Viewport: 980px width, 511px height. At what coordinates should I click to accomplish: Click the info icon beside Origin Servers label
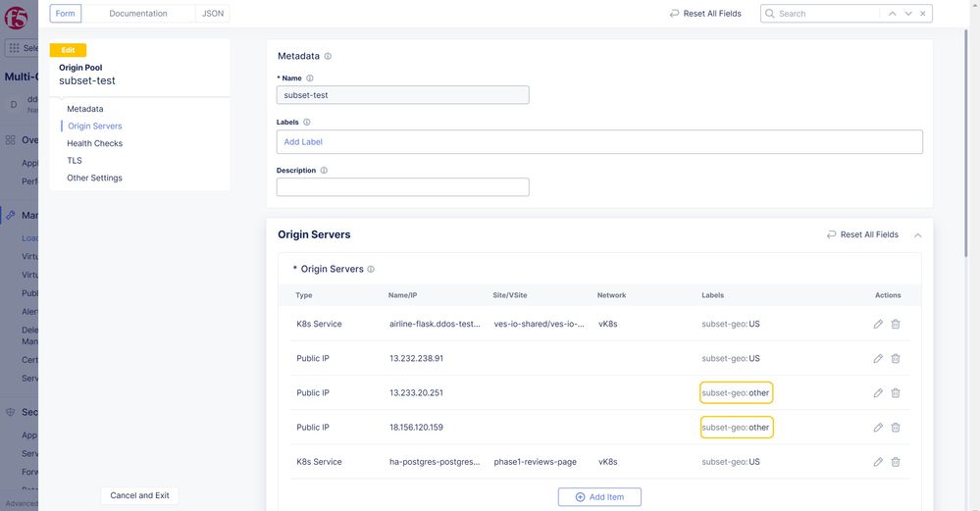tap(371, 270)
